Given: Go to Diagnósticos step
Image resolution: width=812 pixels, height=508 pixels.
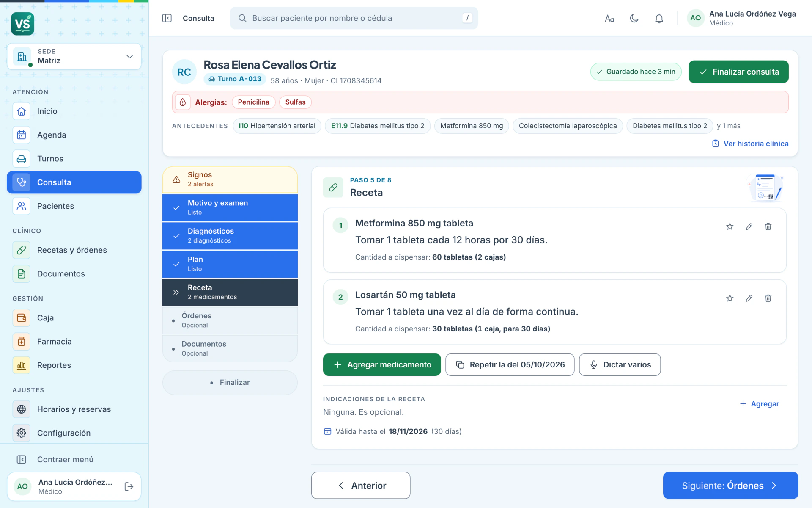Looking at the screenshot, I should (x=230, y=236).
